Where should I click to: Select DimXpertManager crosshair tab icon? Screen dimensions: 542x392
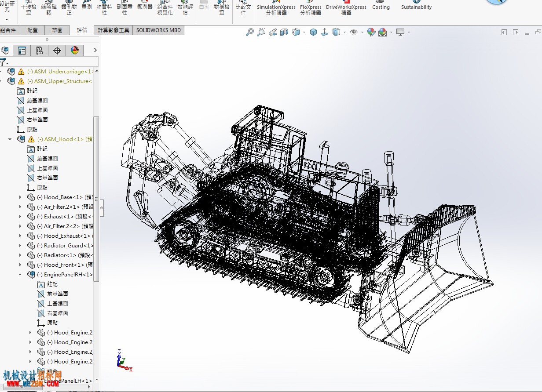tap(57, 51)
